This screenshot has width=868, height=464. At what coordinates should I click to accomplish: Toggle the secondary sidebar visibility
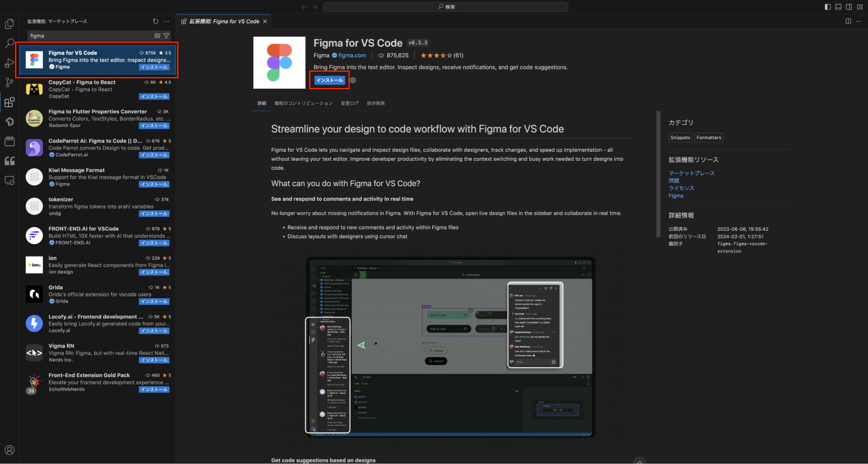click(849, 7)
